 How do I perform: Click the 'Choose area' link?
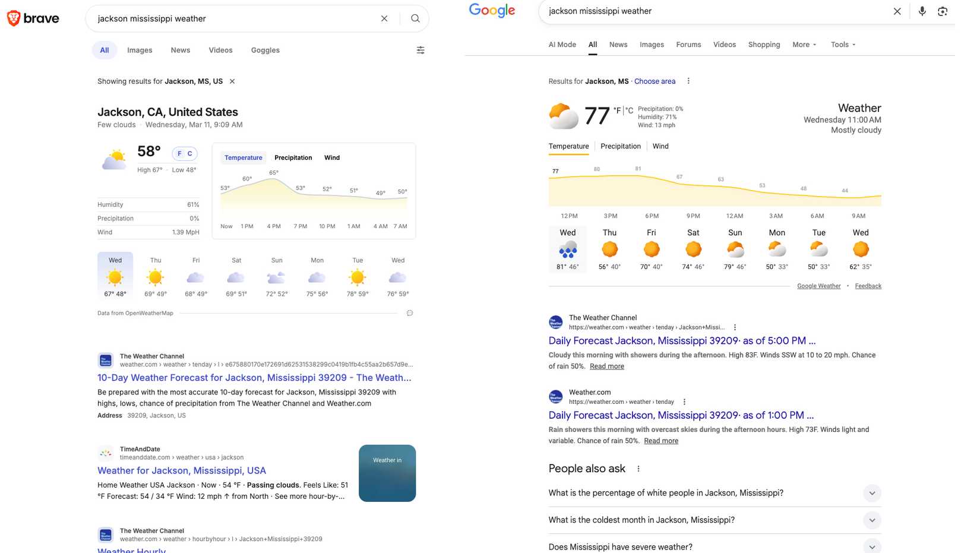[655, 81]
